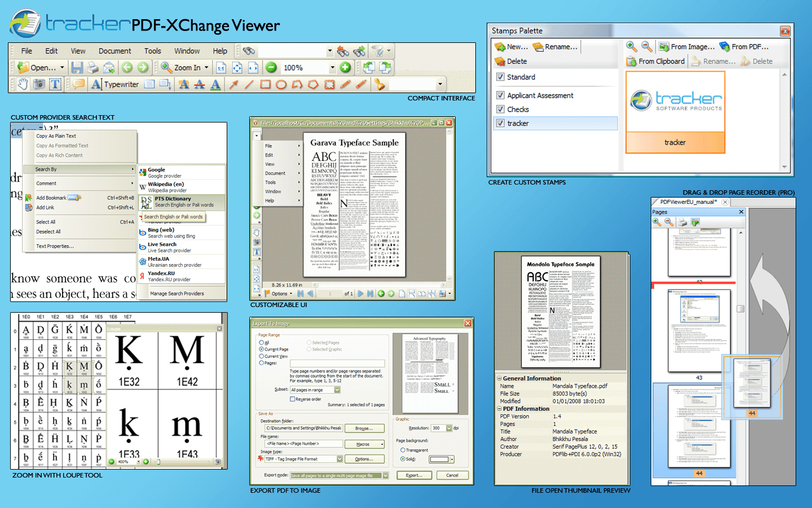The height and width of the screenshot is (508, 812).
Task: Open the Tools menu
Action: [x=152, y=51]
